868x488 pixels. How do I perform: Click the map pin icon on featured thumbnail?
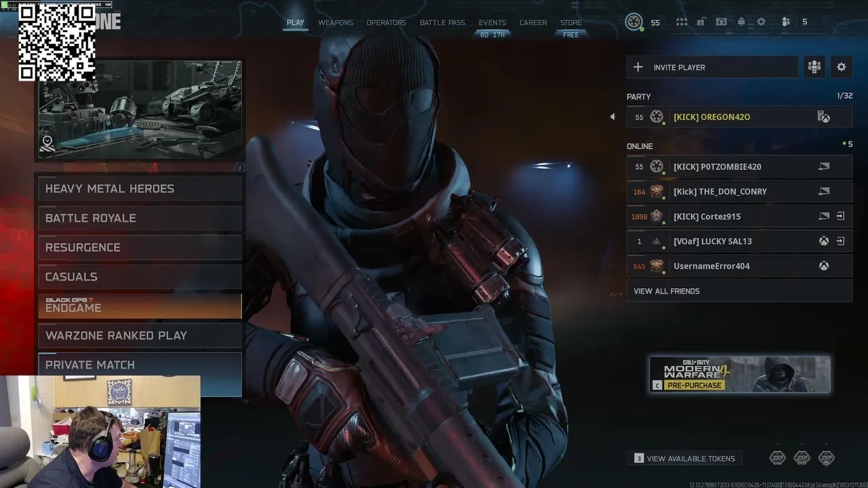coord(47,143)
